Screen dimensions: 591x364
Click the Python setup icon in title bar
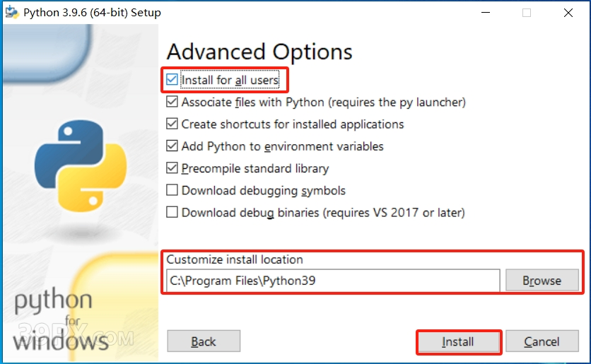pos(12,12)
